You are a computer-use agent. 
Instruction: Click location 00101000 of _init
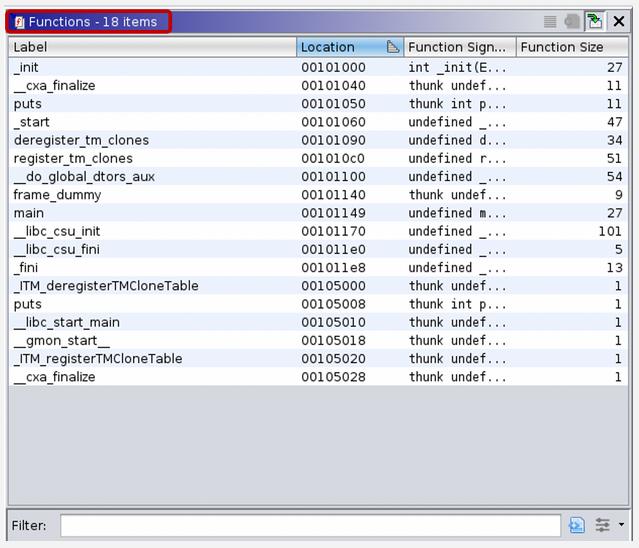334,67
